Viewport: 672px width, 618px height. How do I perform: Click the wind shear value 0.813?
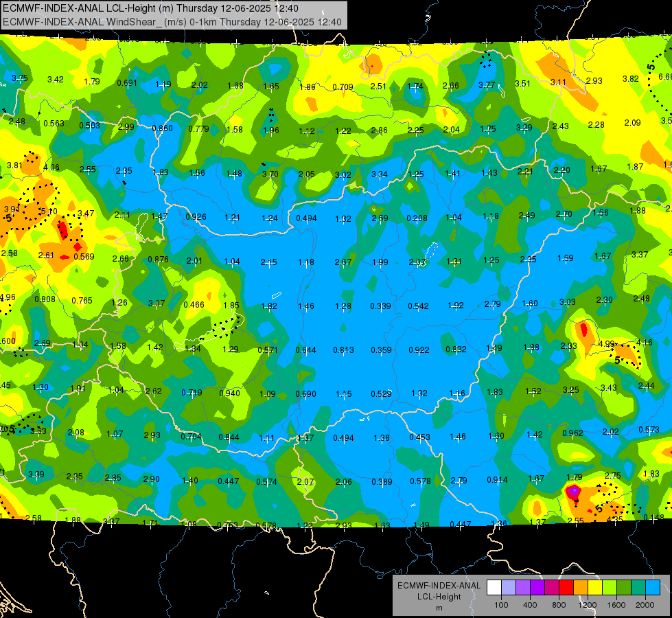coord(344,350)
